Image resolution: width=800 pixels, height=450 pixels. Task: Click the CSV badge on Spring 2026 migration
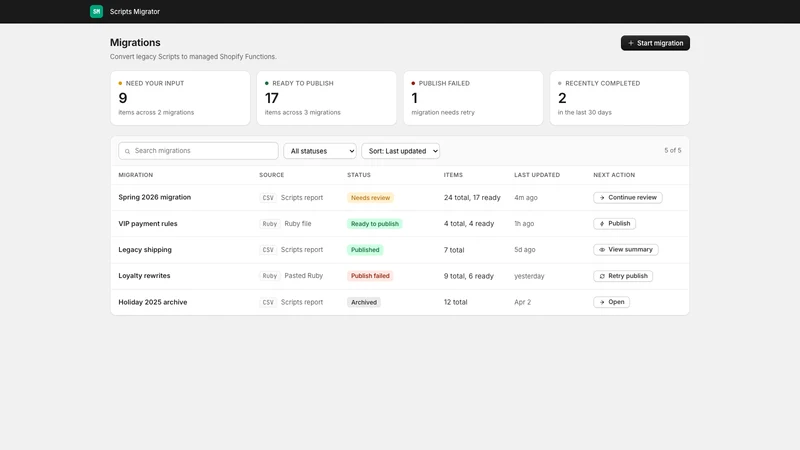pos(268,198)
